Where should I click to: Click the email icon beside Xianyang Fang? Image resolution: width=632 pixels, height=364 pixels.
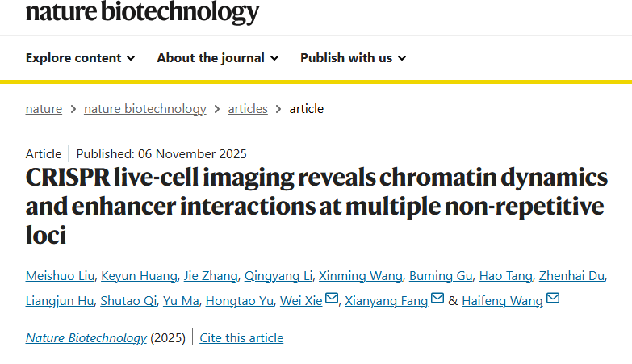tap(437, 299)
